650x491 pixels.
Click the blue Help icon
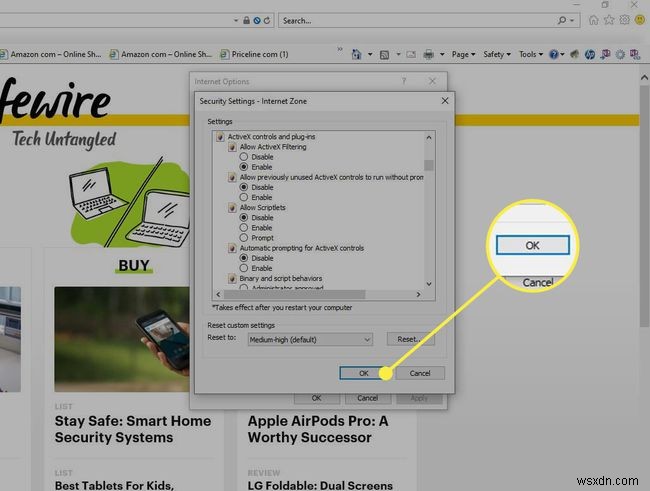(x=553, y=54)
